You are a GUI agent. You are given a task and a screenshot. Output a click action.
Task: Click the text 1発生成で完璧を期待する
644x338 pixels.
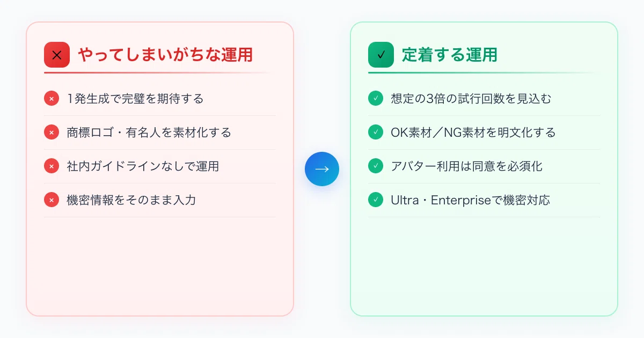[x=135, y=99]
